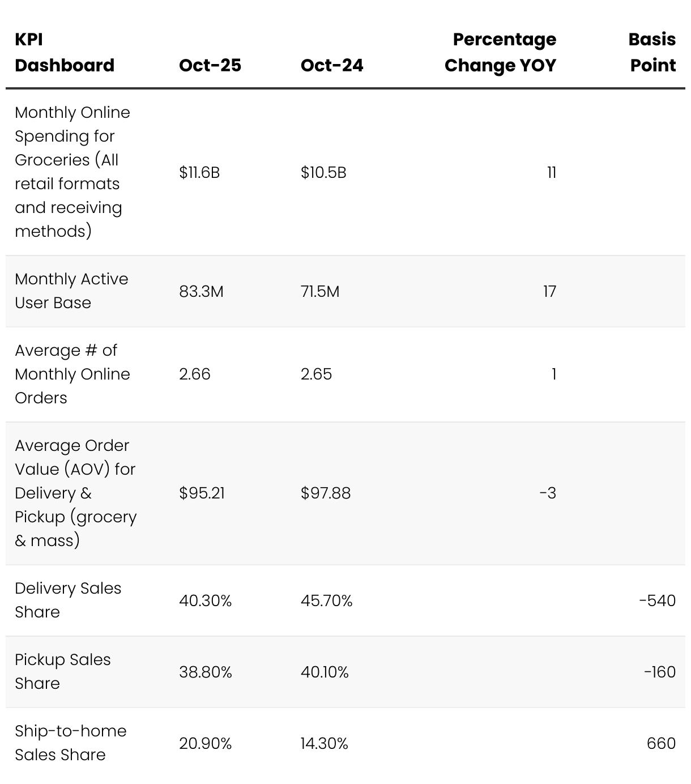Select the Average Order Value row label

75,493
